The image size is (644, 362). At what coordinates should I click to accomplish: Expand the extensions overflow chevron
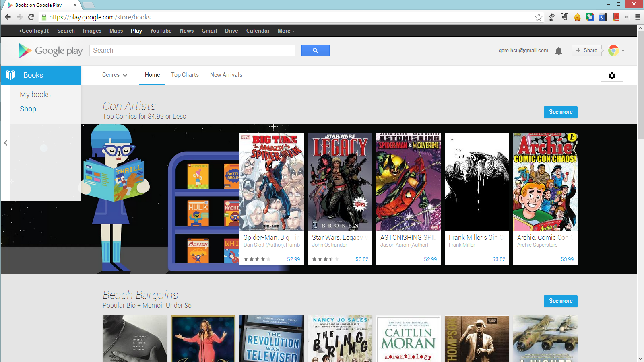click(627, 17)
